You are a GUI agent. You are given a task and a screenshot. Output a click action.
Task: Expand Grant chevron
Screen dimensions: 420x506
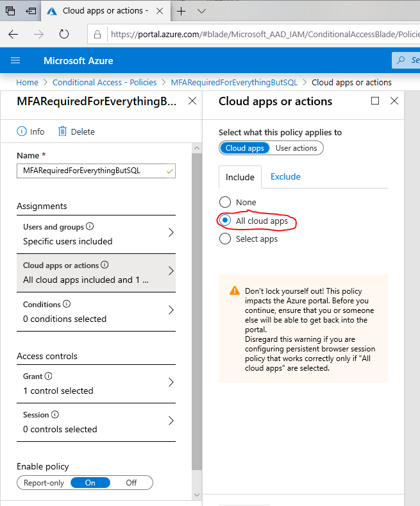(171, 382)
